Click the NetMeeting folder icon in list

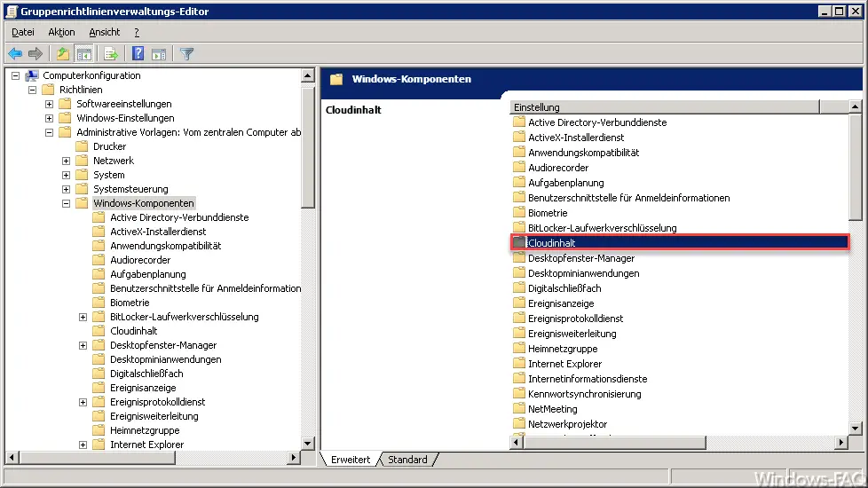[518, 409]
